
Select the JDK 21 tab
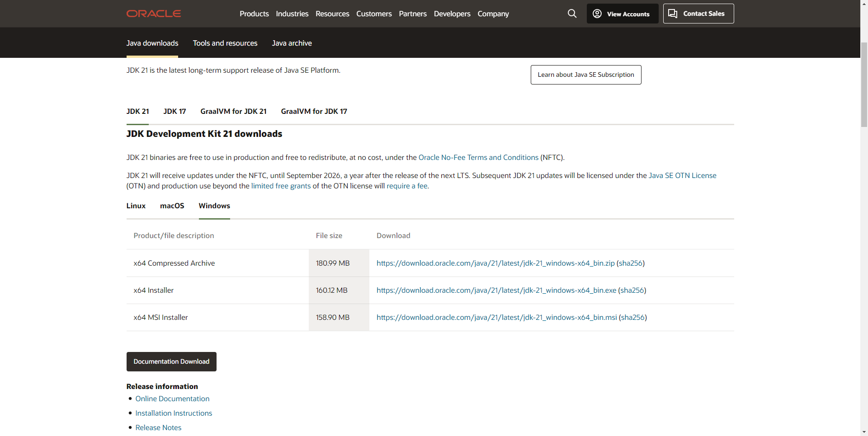click(137, 111)
